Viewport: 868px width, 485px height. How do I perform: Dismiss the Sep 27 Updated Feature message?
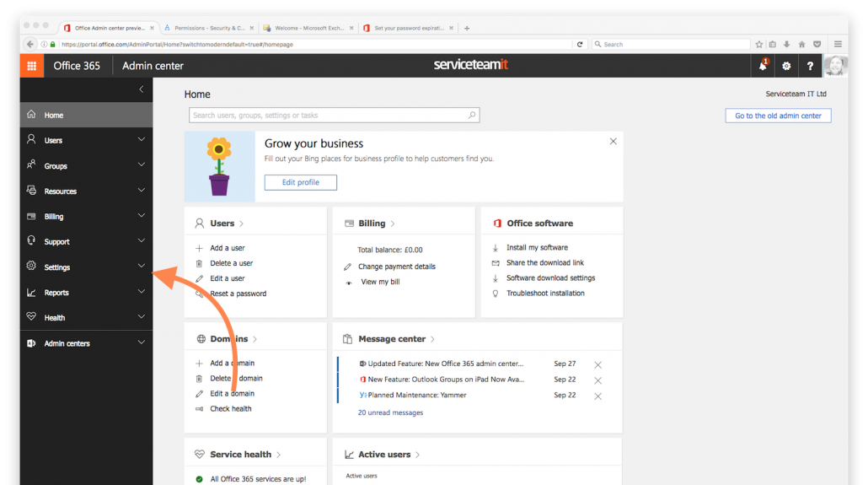point(597,364)
